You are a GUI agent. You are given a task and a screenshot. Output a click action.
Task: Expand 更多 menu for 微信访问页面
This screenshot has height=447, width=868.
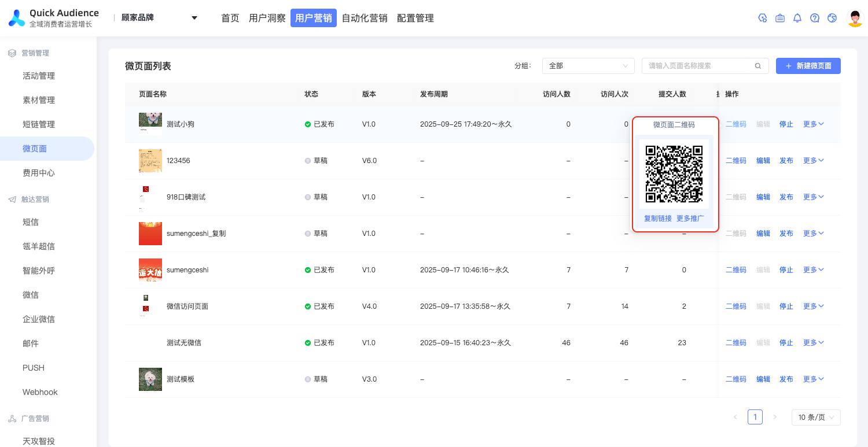[x=813, y=306]
